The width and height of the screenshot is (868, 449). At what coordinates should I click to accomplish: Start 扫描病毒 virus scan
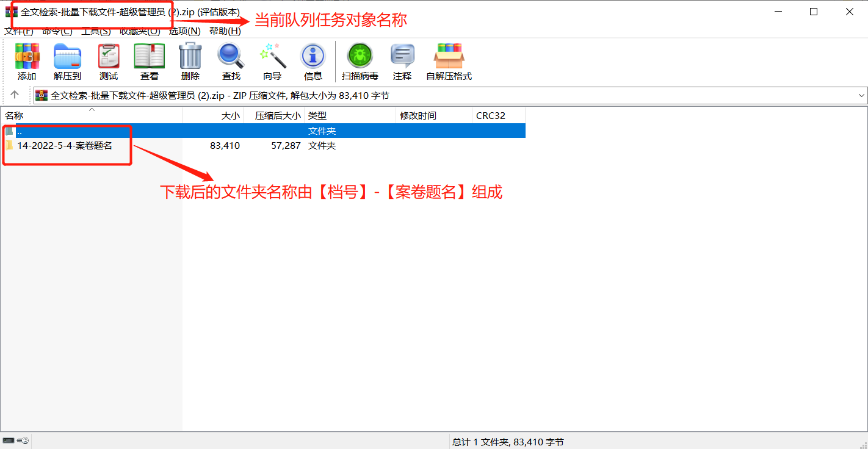pos(360,62)
